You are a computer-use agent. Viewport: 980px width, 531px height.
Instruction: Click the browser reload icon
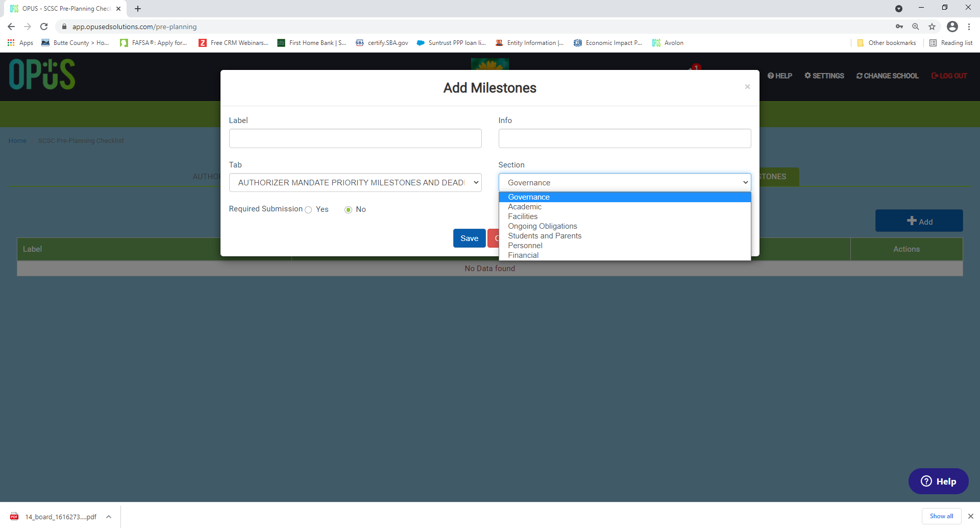pos(44,27)
